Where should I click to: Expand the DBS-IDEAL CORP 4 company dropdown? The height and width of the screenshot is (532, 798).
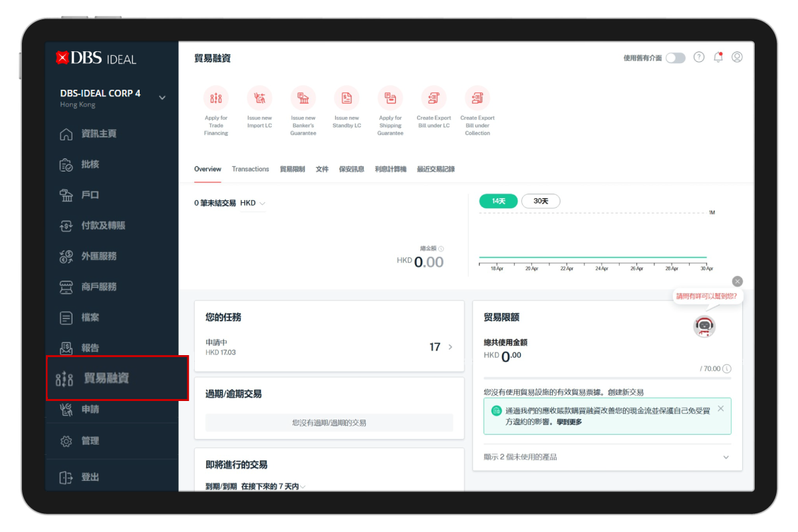coord(162,98)
